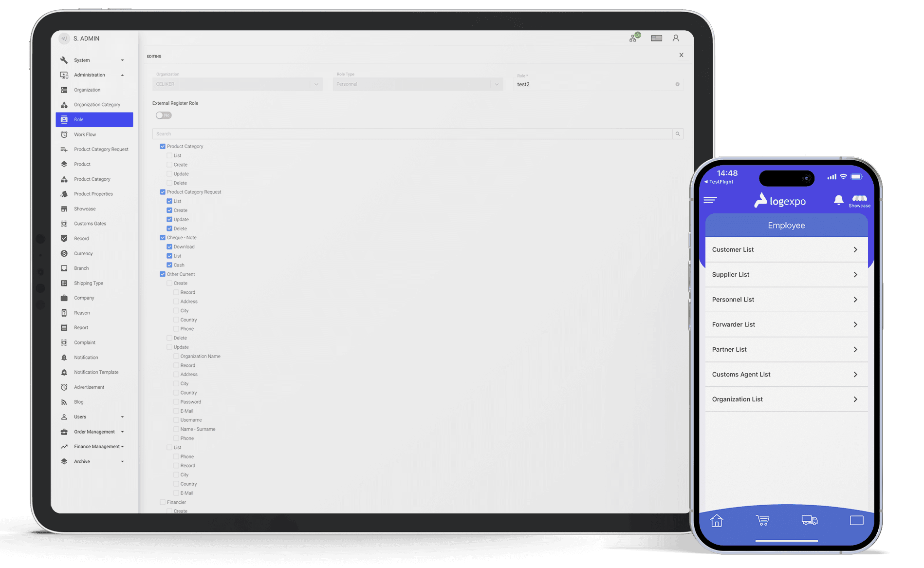This screenshot has width=924, height=568.
Task: Open hamburger menu in logexpo phone app
Action: pos(710,200)
